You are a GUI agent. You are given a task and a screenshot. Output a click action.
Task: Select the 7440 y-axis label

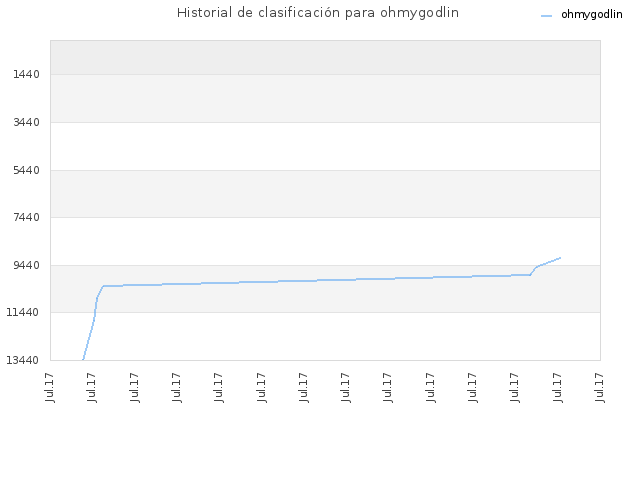[x=27, y=217]
